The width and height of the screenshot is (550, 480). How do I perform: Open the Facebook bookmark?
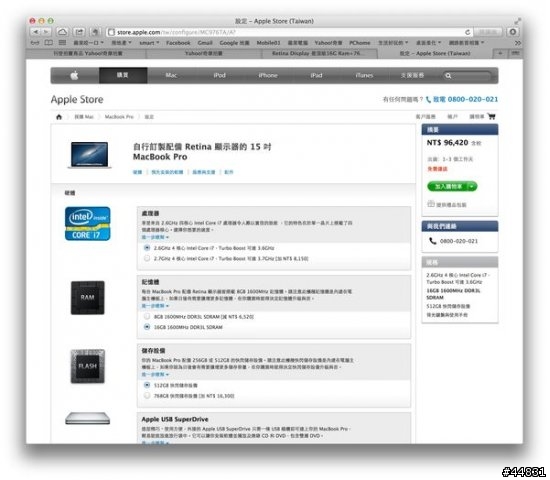click(178, 43)
